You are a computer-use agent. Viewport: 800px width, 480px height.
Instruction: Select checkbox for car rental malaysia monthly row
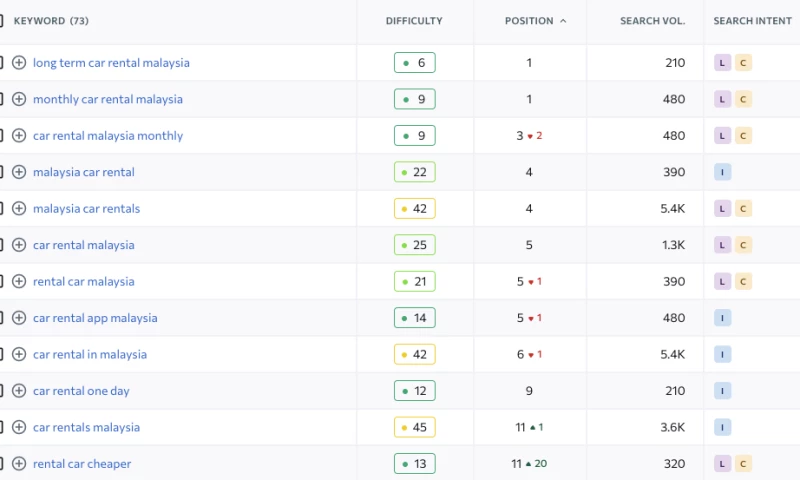pos(1,136)
